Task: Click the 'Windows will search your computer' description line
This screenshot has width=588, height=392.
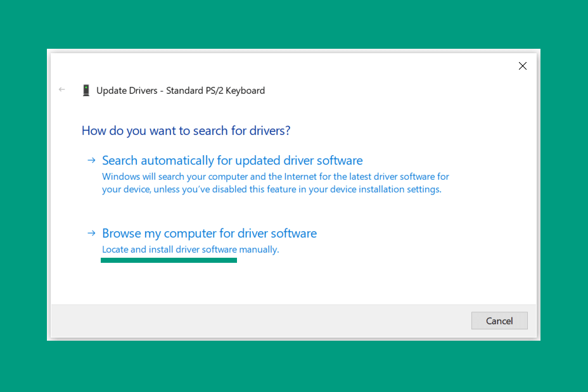Action: [275, 177]
